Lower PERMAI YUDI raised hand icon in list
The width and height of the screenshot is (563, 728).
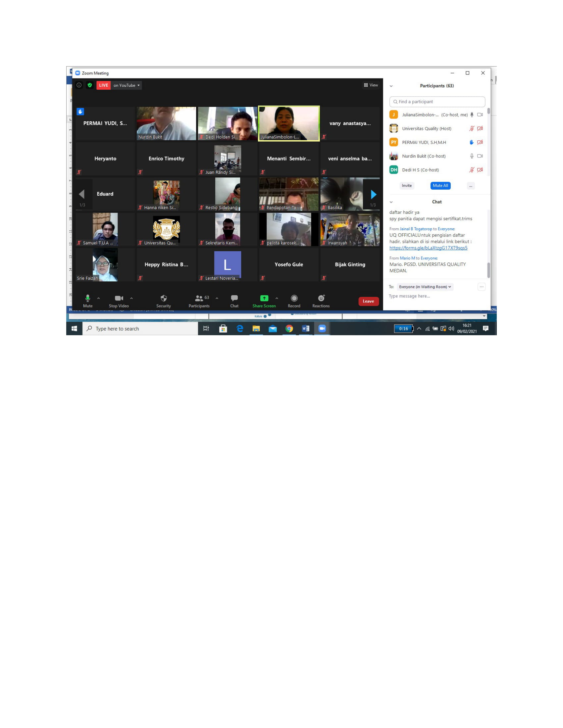(472, 142)
